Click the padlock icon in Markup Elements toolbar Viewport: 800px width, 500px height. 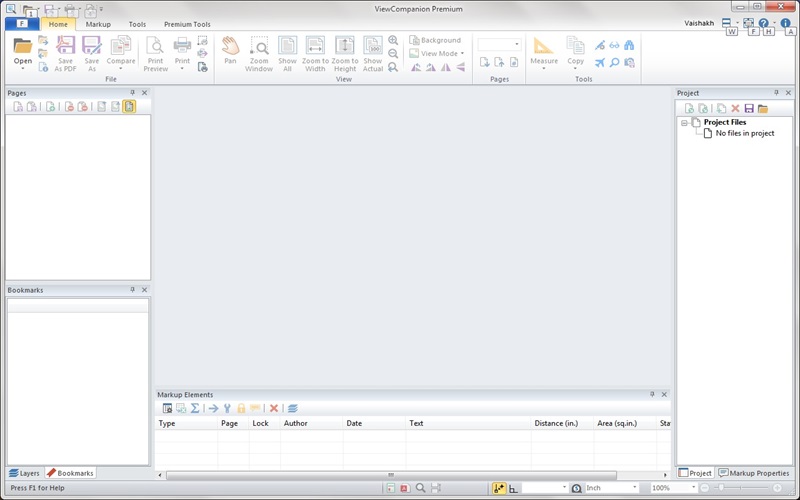(x=241, y=408)
